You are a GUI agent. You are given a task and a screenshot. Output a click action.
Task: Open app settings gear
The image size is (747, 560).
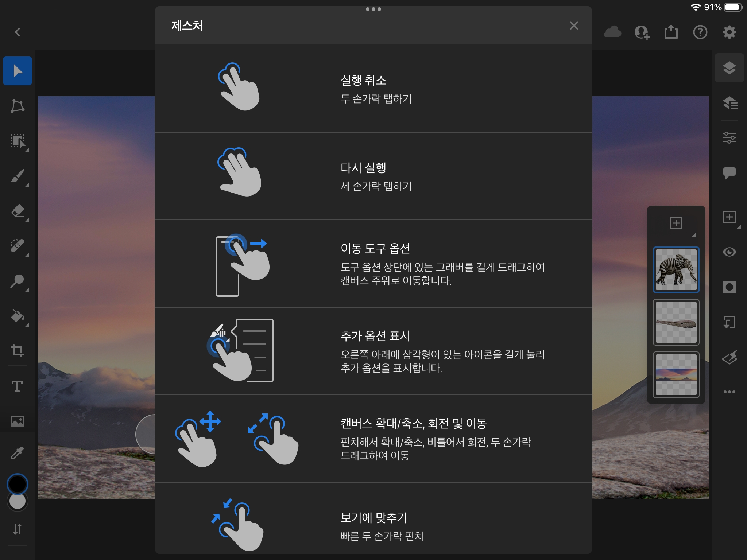[x=729, y=32]
